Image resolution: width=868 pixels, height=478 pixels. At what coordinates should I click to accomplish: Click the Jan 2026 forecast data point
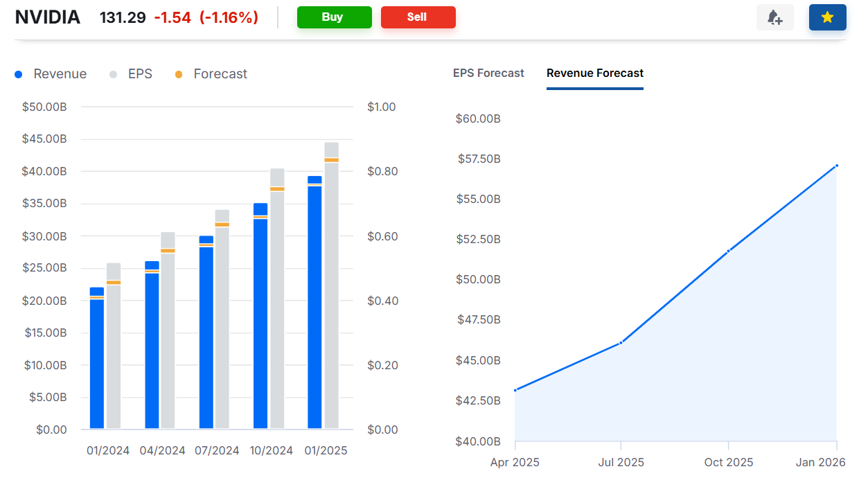837,166
